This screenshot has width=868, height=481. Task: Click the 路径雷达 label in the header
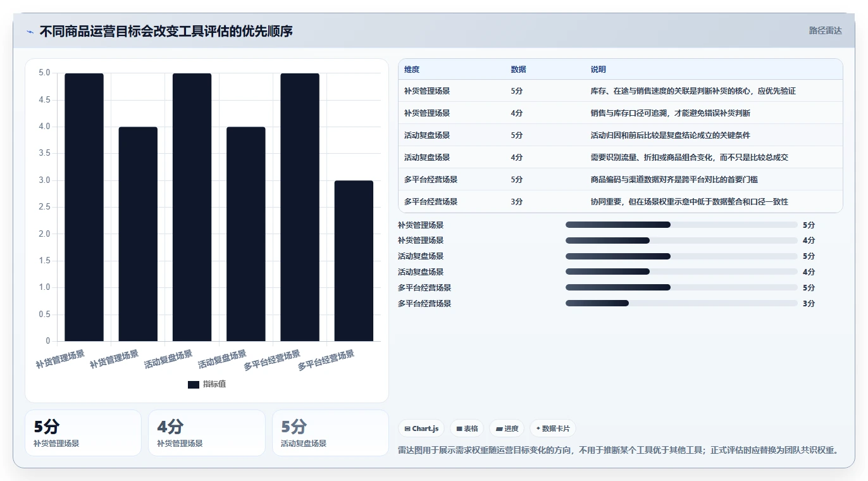(x=825, y=30)
